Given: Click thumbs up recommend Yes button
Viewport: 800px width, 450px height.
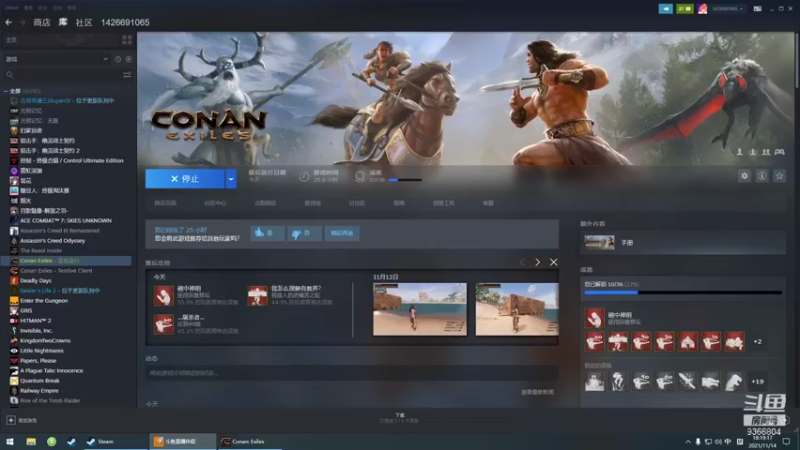Looking at the screenshot, I should pos(267,233).
